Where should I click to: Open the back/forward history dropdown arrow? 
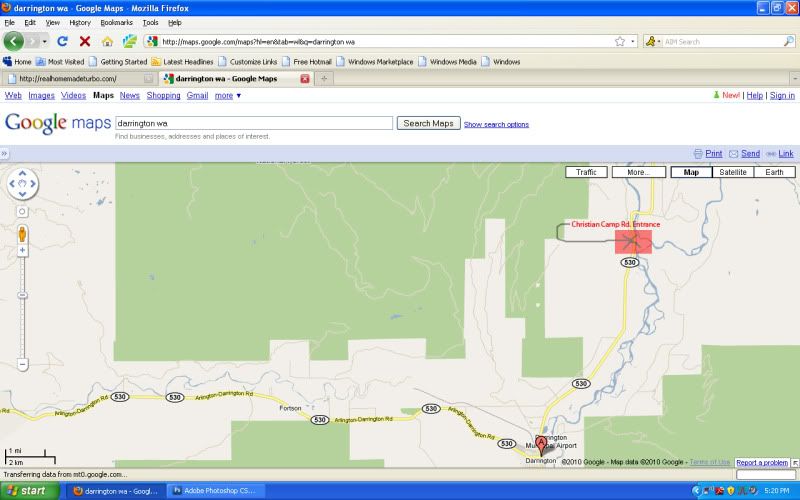(x=45, y=41)
